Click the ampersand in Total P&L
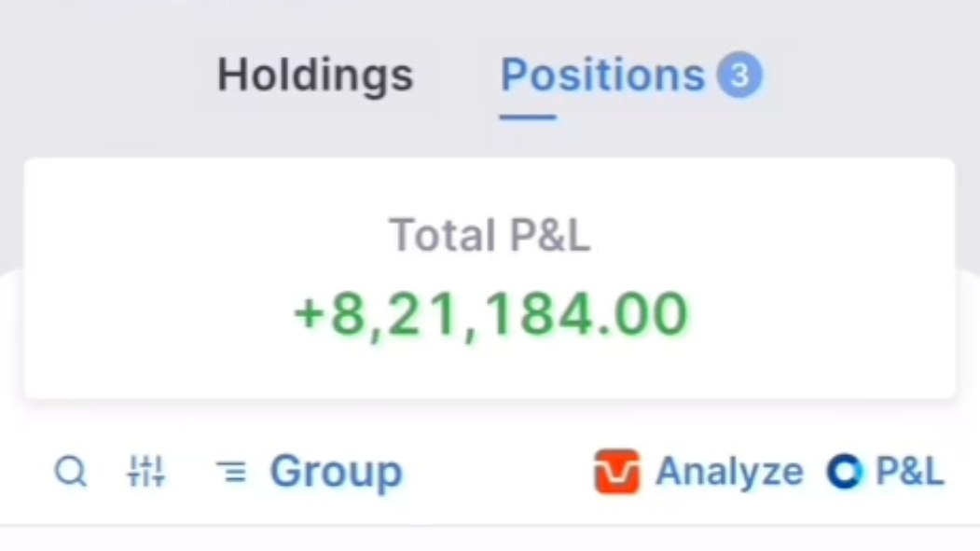This screenshot has height=551, width=980. (x=548, y=236)
